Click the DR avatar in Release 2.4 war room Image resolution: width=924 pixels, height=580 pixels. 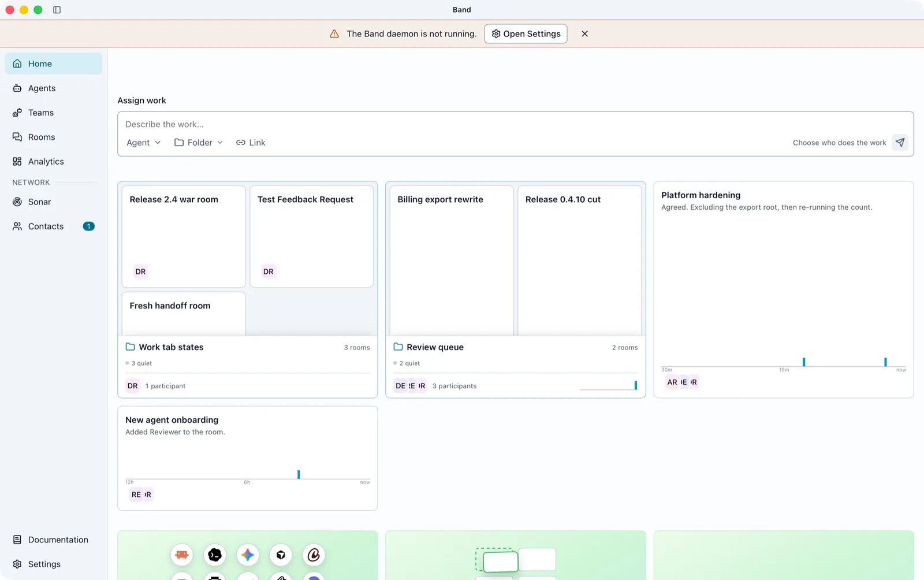point(140,272)
